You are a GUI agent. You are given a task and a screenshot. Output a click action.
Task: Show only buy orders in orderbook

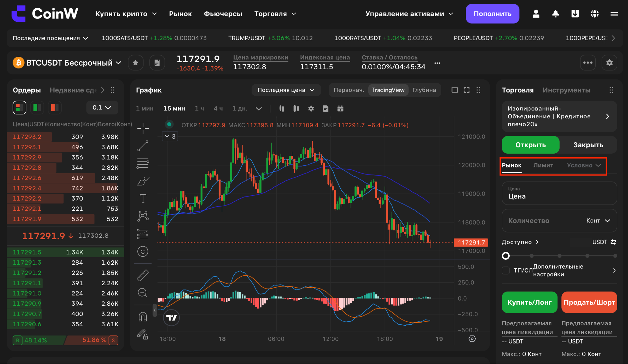[x=37, y=108]
